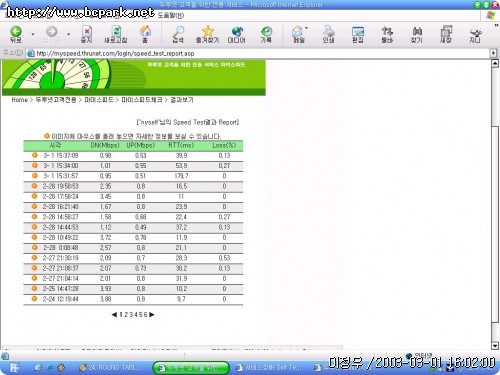Click into the address bar URL field
This screenshot has height=375, width=500.
(x=257, y=53)
